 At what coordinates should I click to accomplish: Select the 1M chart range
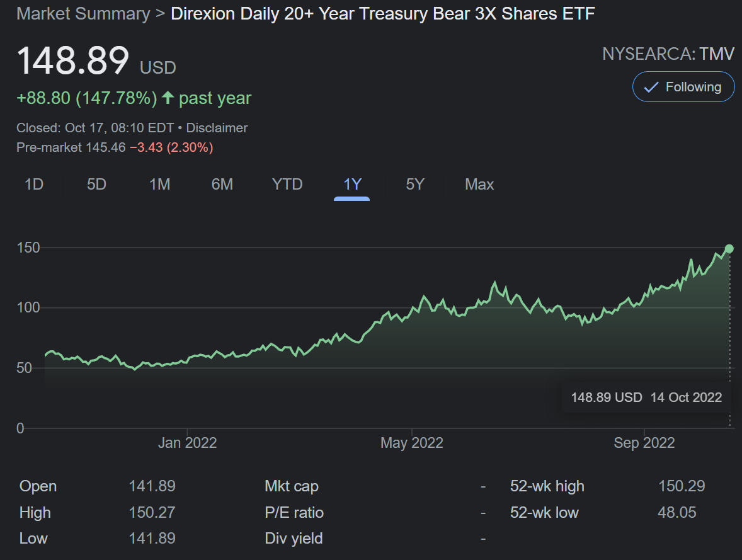pyautogui.click(x=159, y=184)
